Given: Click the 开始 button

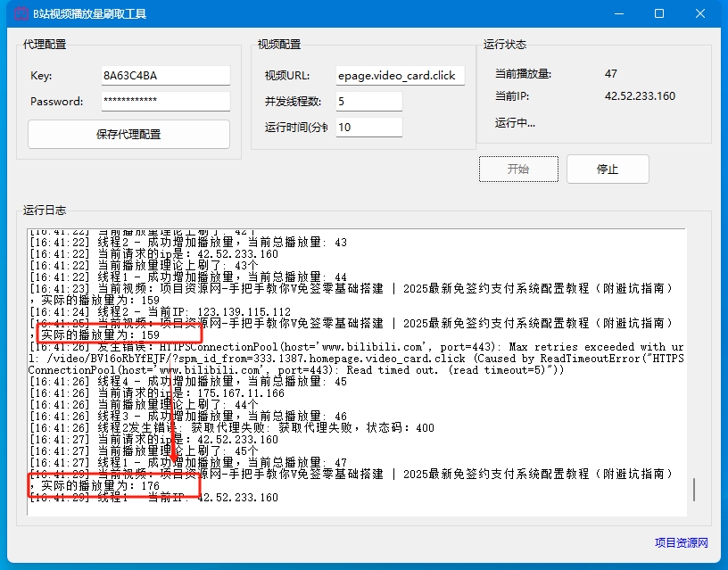Looking at the screenshot, I should click(518, 169).
